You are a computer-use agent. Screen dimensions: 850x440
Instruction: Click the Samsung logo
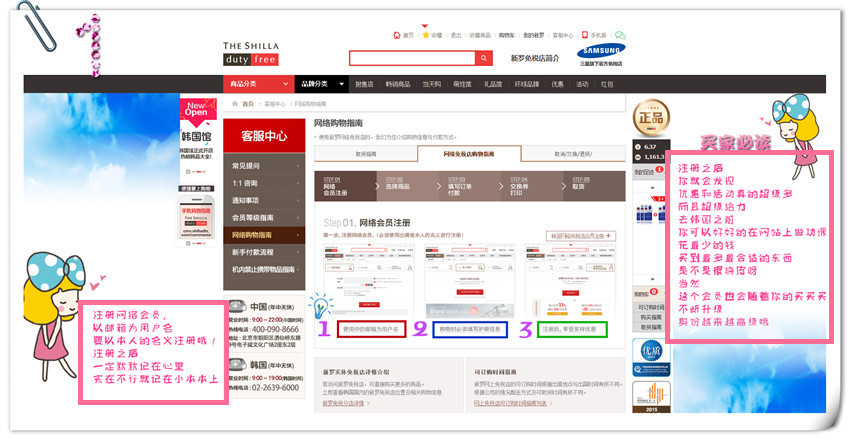(601, 51)
